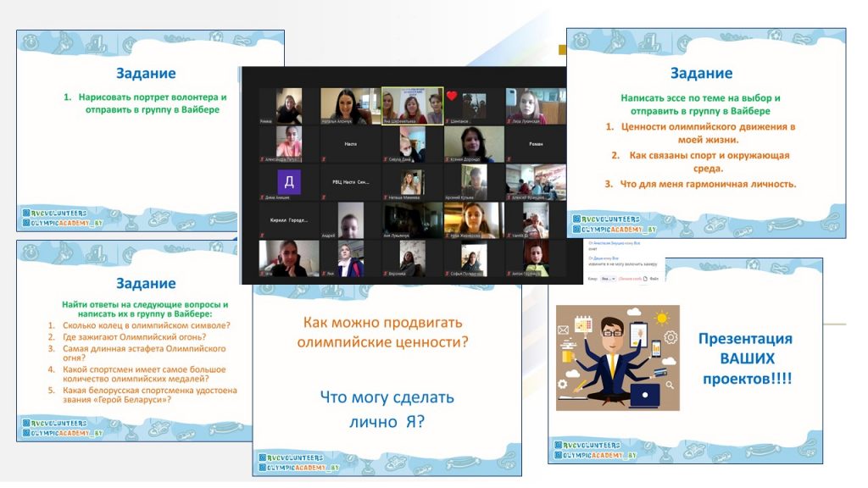Screen dimensions: 868x488
Task: Click RVCVOLUNTEERS handle on presentation slide
Action: 591,445
